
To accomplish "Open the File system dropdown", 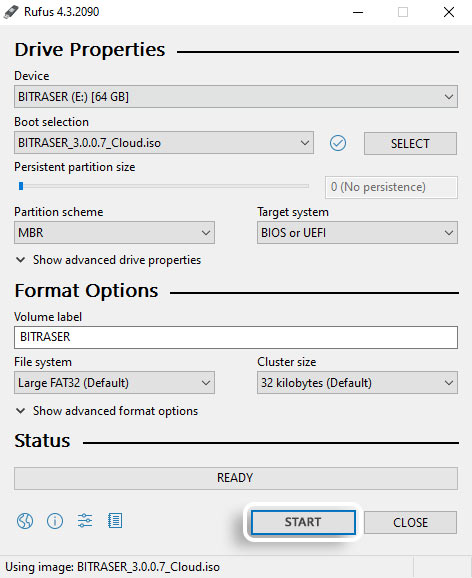I will pyautogui.click(x=114, y=383).
